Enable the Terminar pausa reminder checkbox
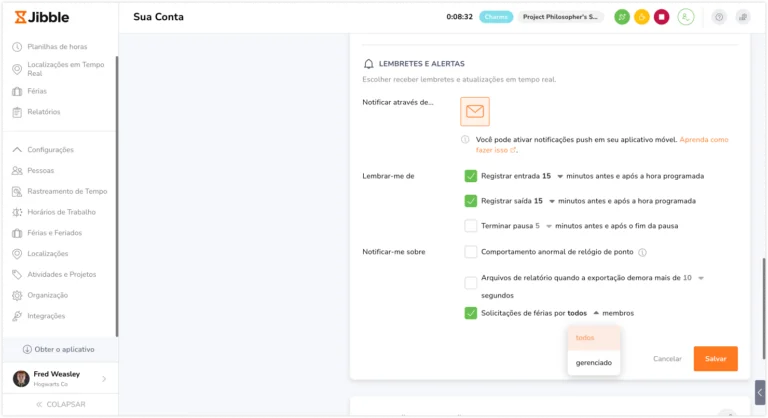 pyautogui.click(x=470, y=226)
